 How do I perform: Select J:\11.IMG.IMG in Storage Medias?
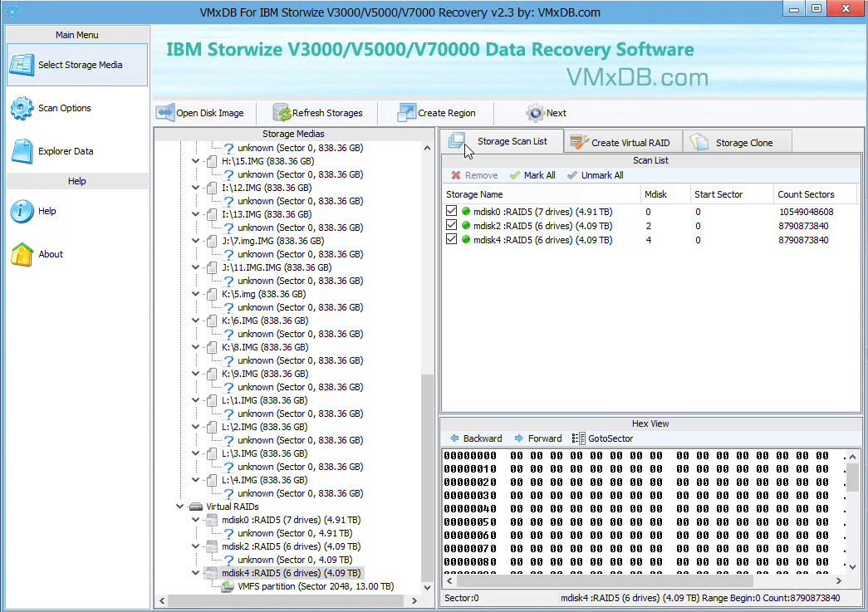(x=277, y=268)
